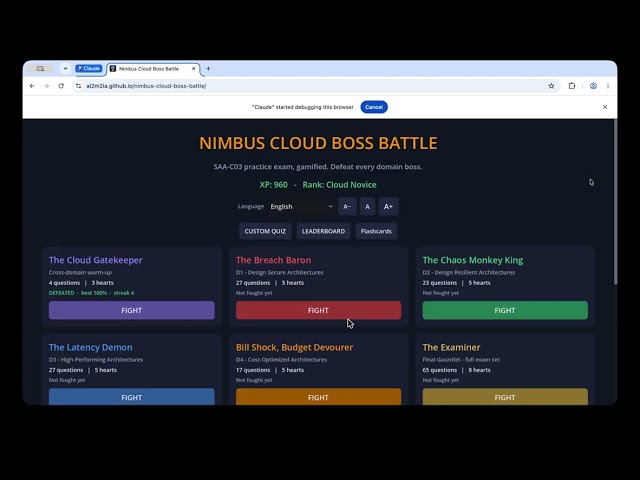Click D3 - High-Performing Architectures subtitle
This screenshot has width=640, height=480.
[96, 360]
